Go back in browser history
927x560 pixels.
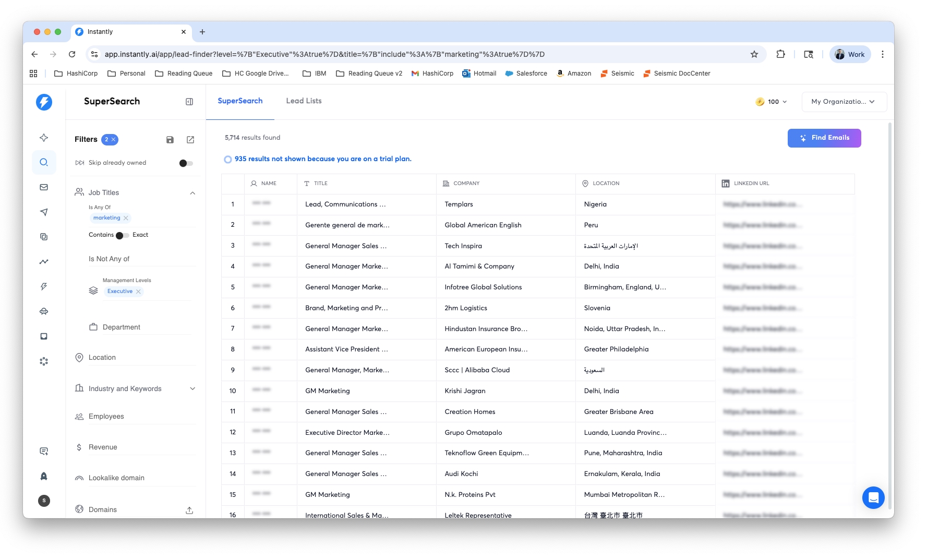(x=34, y=54)
